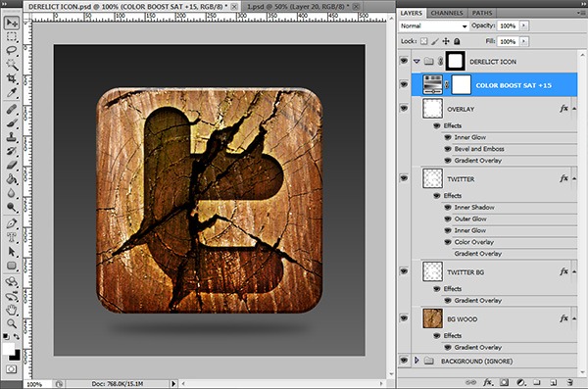Swap foreground and background colors icon
Image resolution: width=588 pixels, height=389 pixels.
(x=17, y=336)
